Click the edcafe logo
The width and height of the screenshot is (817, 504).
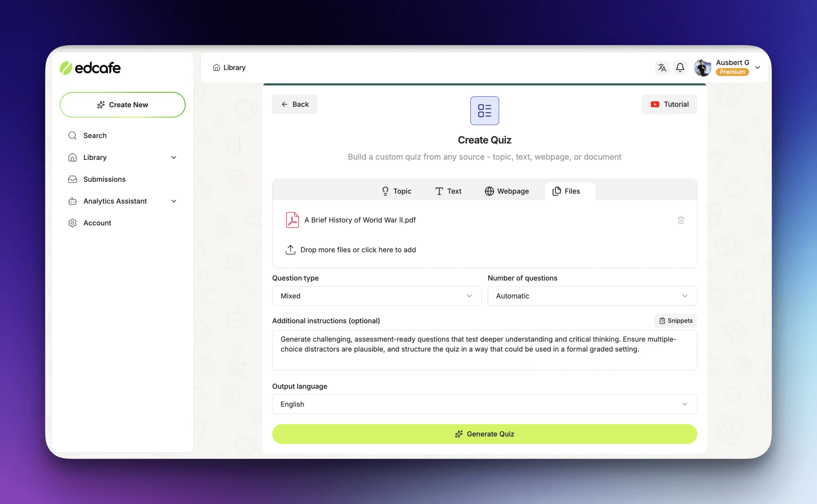[x=90, y=68]
